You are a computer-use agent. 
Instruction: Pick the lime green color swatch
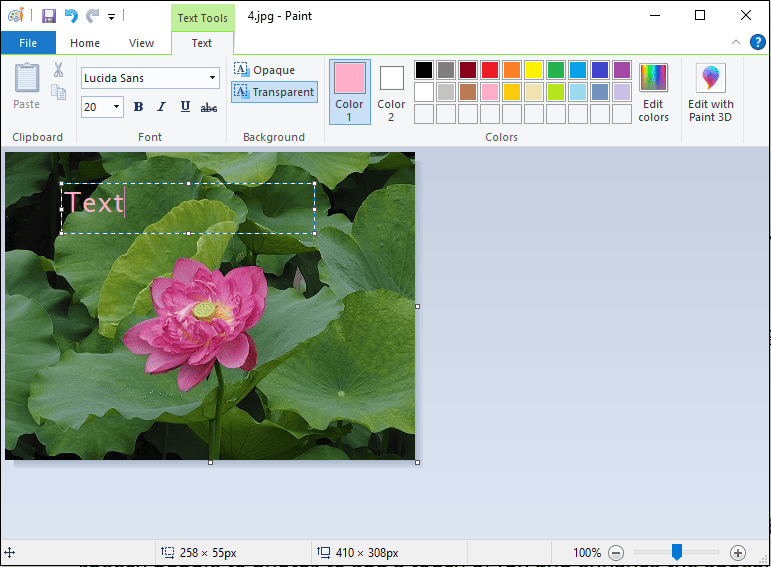click(556, 92)
